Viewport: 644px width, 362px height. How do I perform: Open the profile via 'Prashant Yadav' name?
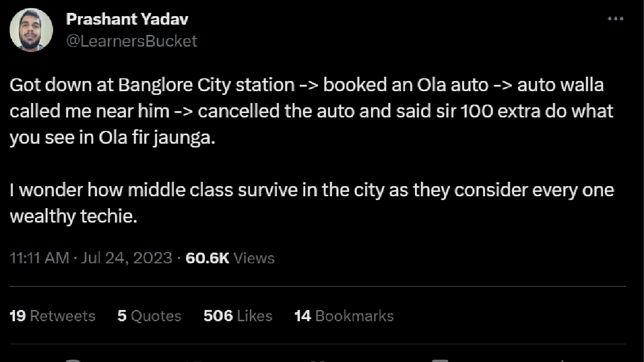(x=127, y=18)
